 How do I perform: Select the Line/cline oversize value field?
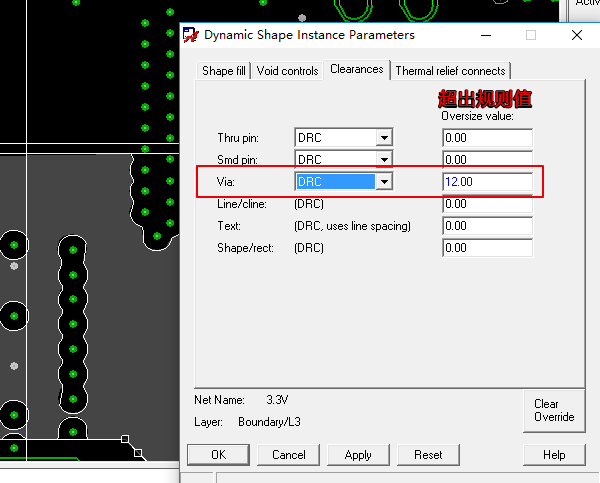(x=487, y=204)
